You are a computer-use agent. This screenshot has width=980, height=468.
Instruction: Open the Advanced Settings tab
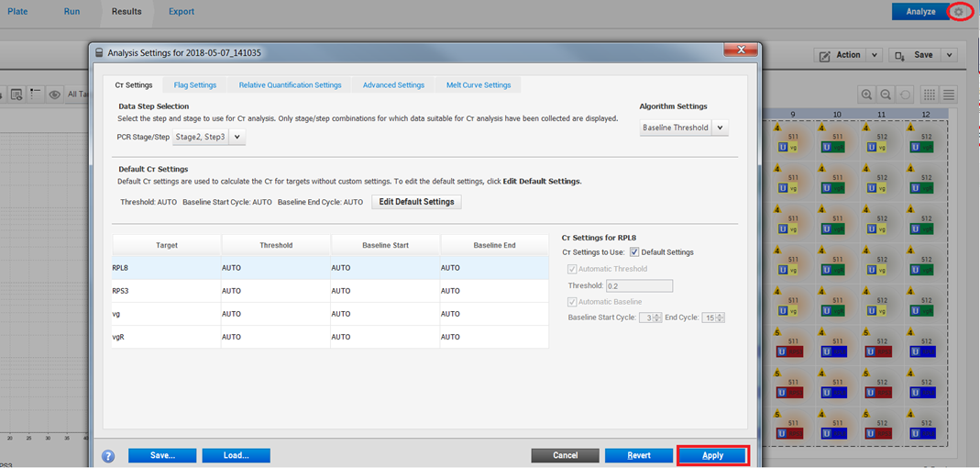[x=394, y=84]
